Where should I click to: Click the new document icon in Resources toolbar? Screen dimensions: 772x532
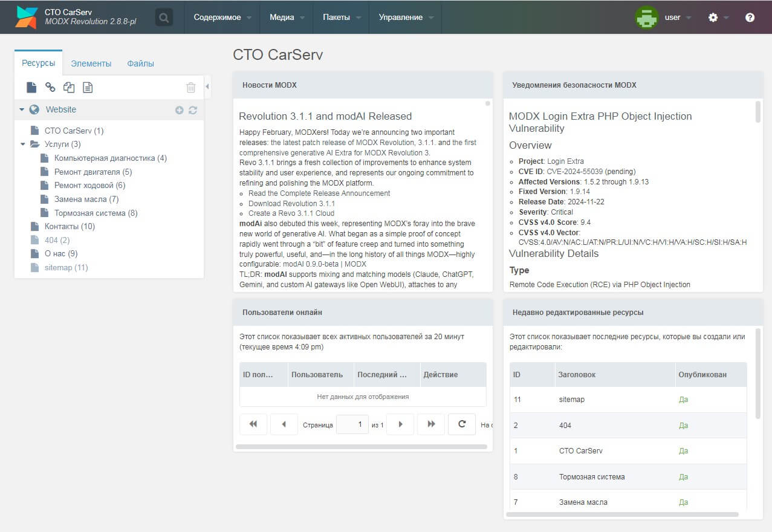(31, 88)
